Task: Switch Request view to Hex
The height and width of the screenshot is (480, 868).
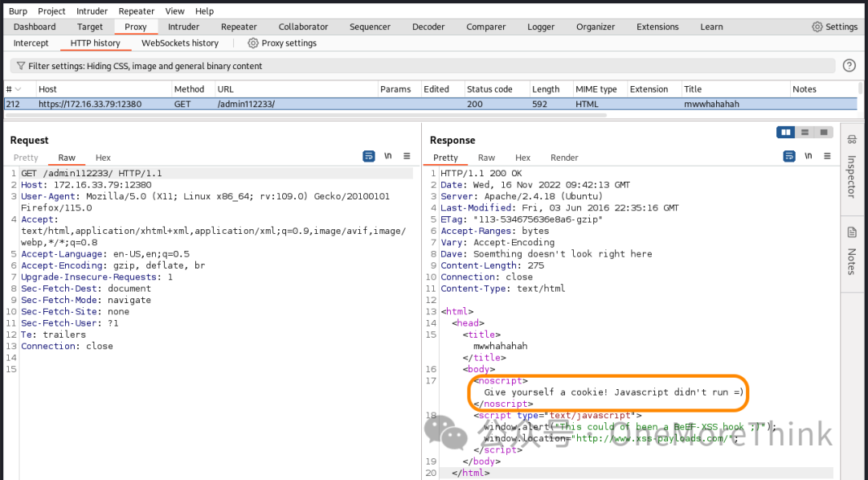Action: (x=103, y=158)
